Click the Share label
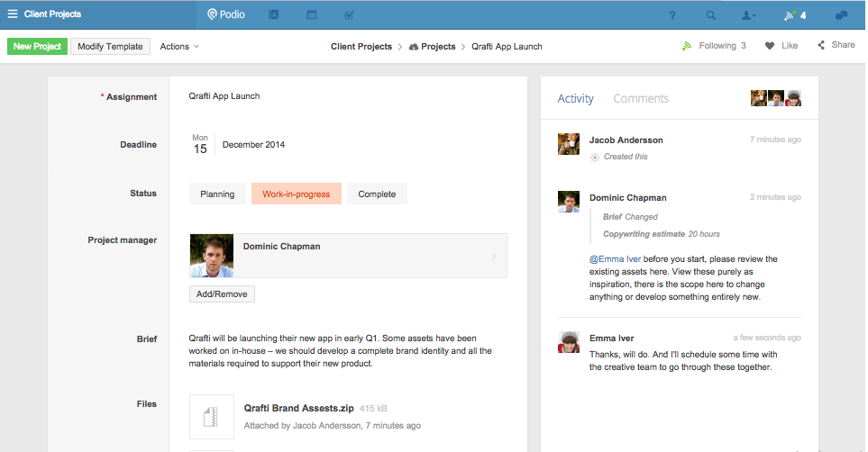The image size is (868, 452). [x=843, y=45]
